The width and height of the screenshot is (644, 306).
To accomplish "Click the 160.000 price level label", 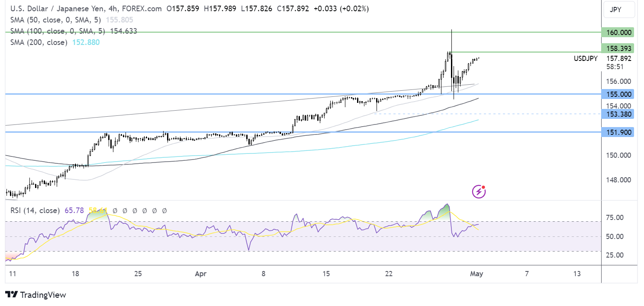I will coord(618,32).
